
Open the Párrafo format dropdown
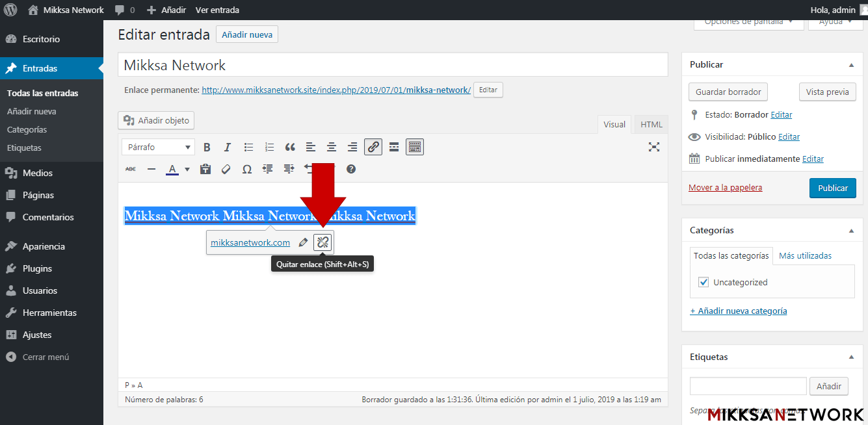(158, 148)
